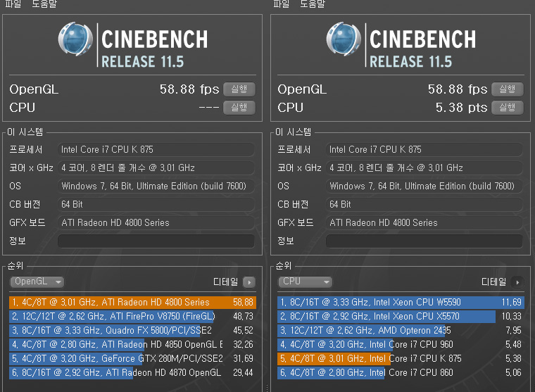Run CPU test in left window
This screenshot has width=535, height=392.
239,108
